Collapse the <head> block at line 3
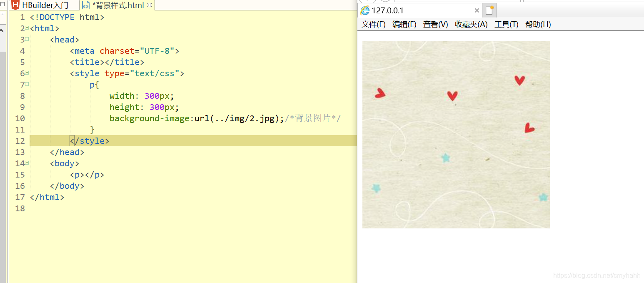Screen dimensions: 644x283 point(27,39)
